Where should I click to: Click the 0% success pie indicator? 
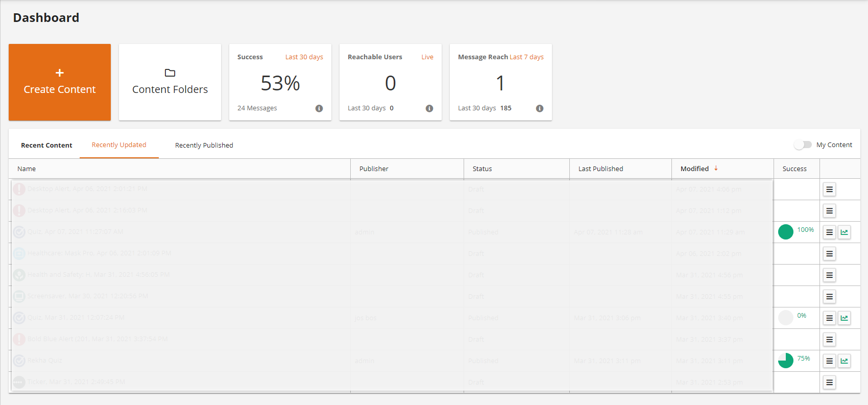tap(786, 318)
